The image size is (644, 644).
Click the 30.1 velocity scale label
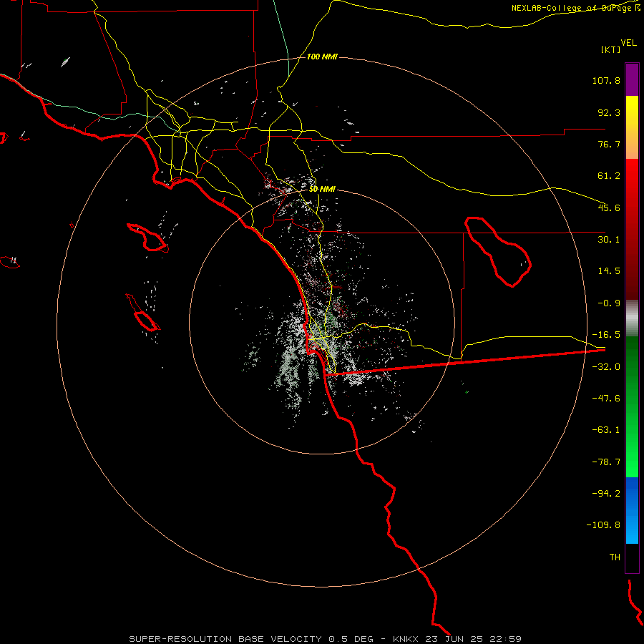tap(609, 240)
